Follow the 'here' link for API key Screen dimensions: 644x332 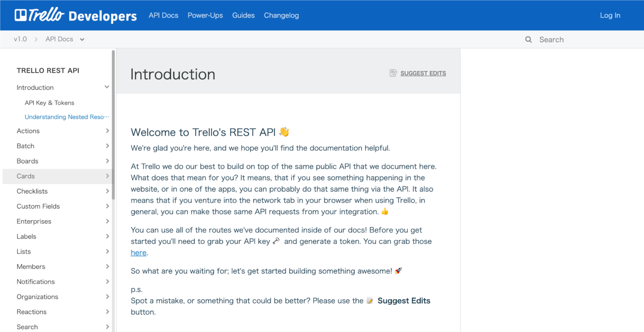point(139,253)
